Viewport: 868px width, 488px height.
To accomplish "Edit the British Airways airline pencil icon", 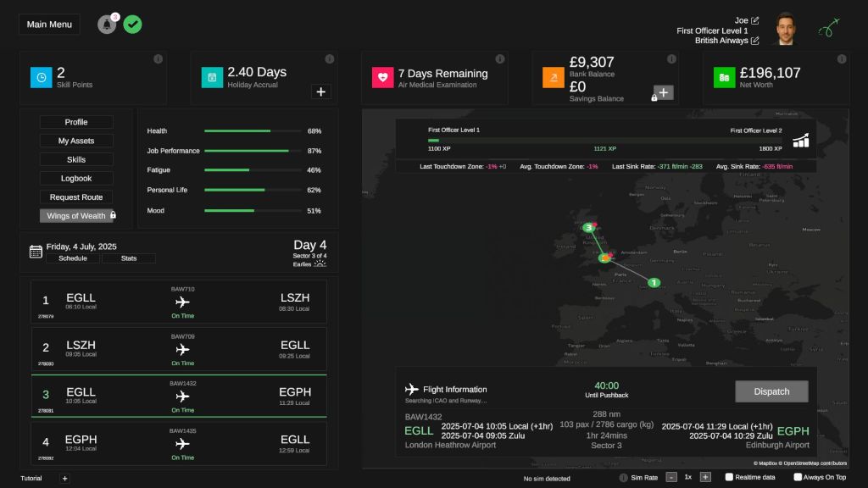I will click(x=755, y=41).
